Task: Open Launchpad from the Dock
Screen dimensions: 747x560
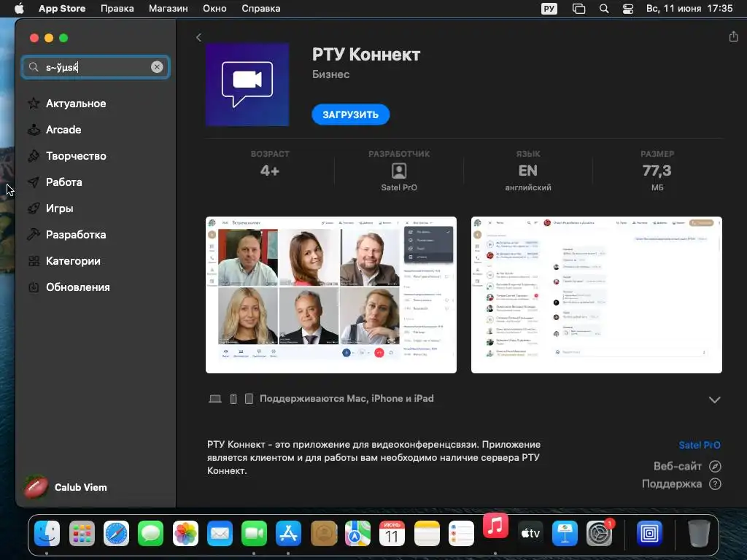Action: pos(82,533)
